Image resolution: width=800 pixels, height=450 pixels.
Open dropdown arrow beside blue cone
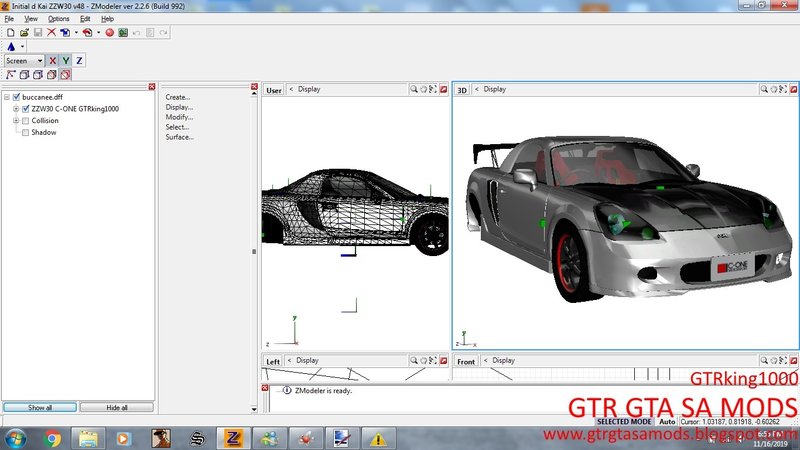pyautogui.click(x=22, y=46)
